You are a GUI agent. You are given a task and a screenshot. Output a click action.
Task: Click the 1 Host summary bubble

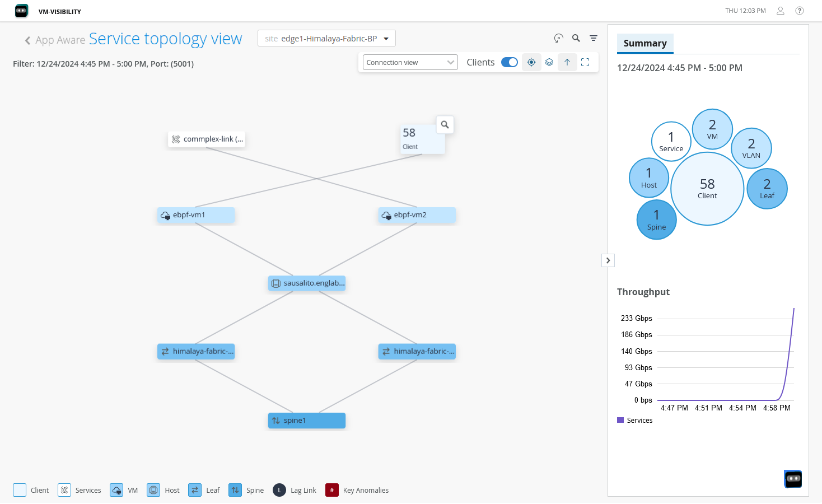(x=649, y=178)
